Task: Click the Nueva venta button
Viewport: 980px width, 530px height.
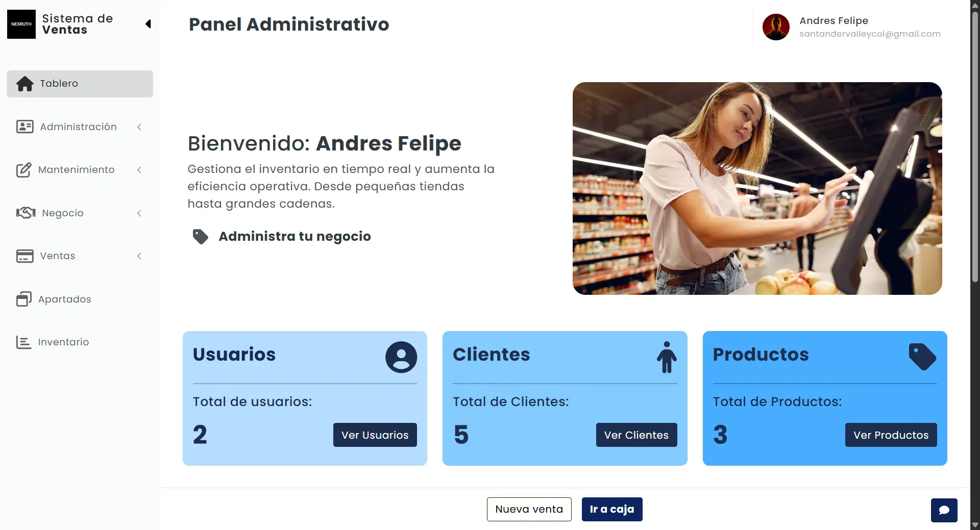Action: [x=529, y=509]
